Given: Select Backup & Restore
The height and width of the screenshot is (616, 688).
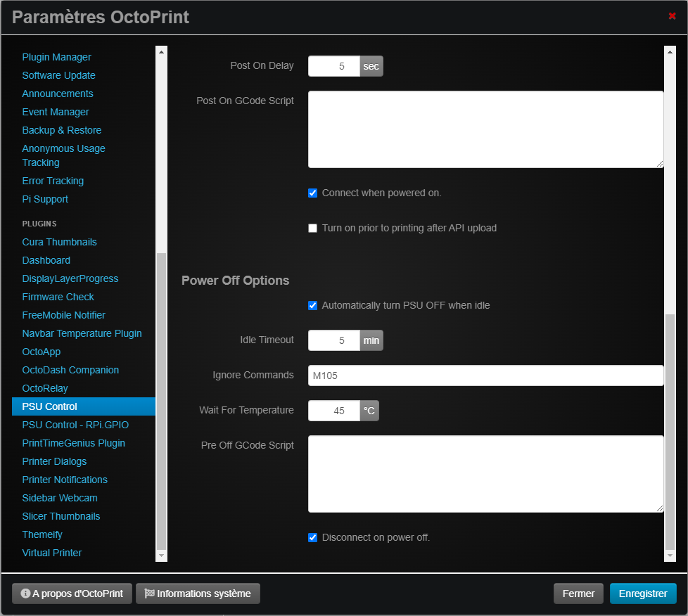Looking at the screenshot, I should (x=62, y=130).
